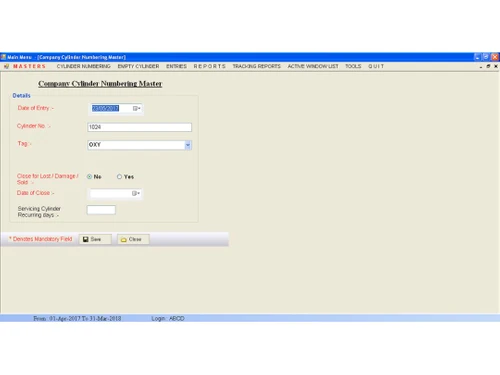Open the TRACKING REPORTS menu

[257, 66]
